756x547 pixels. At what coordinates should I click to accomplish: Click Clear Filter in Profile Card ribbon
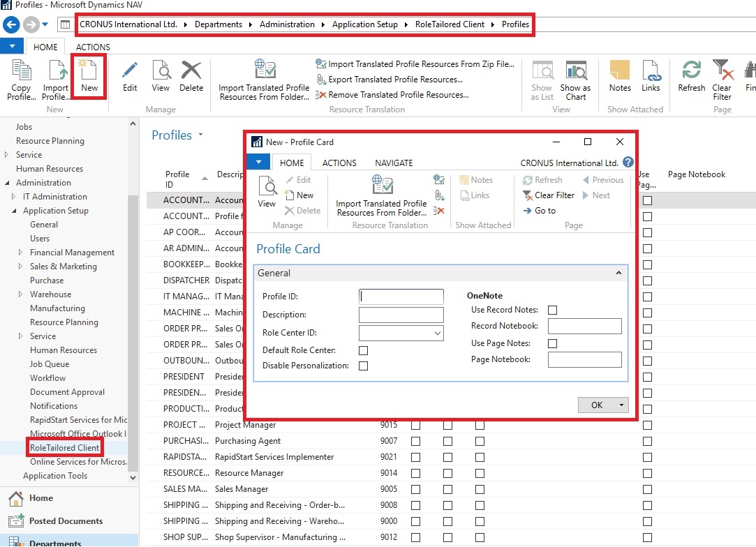point(549,195)
